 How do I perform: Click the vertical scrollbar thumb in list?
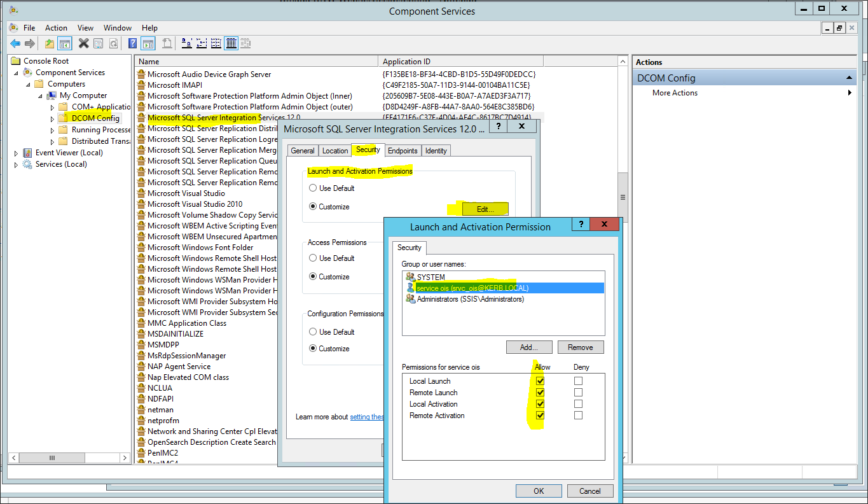(x=623, y=197)
